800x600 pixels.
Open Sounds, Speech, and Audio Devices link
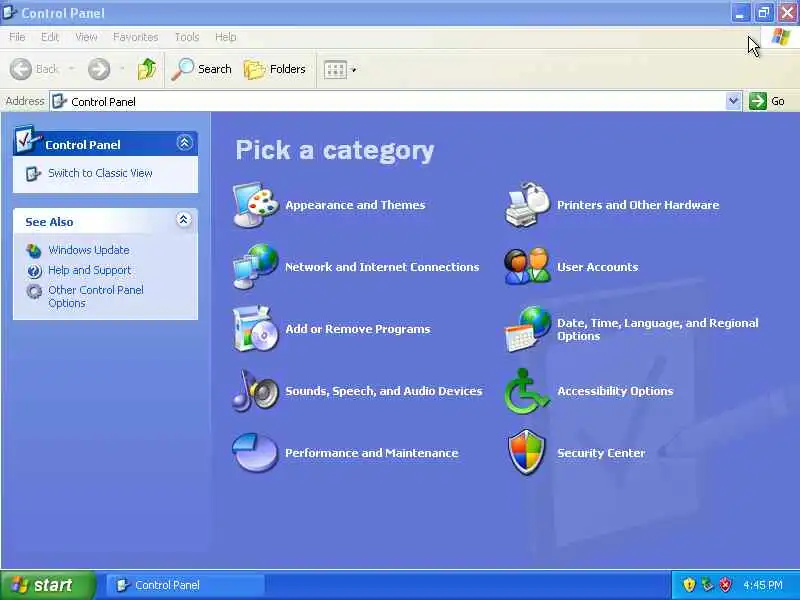click(x=384, y=391)
